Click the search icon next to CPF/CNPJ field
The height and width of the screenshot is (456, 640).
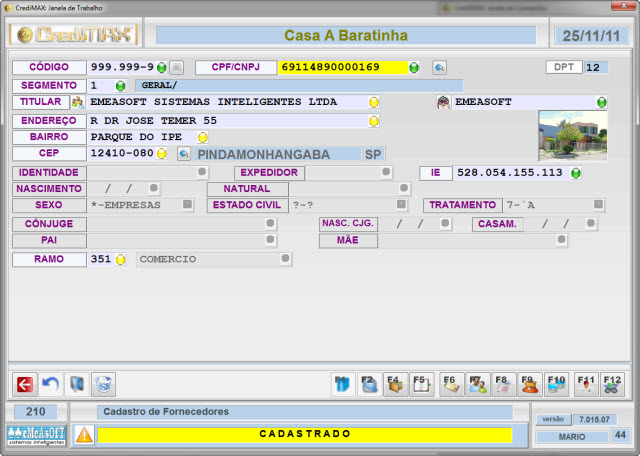[x=439, y=68]
